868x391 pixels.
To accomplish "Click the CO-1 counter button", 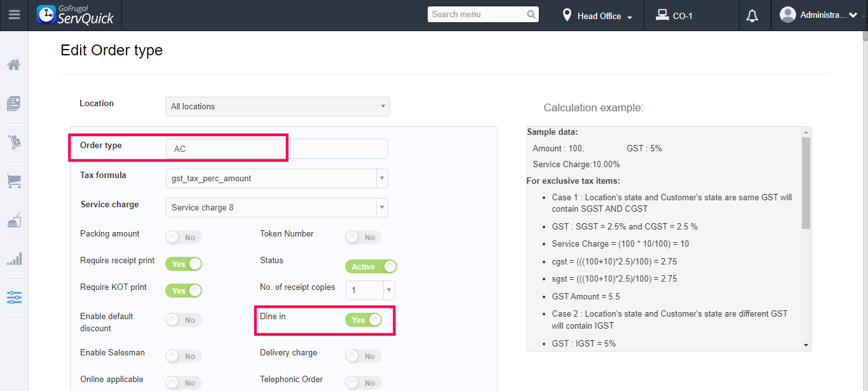I will pos(675,16).
